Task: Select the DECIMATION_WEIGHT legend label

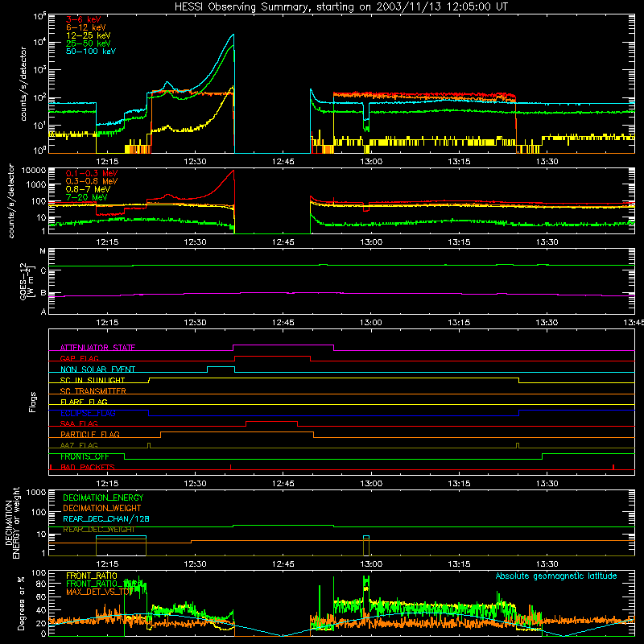Action: [102, 509]
